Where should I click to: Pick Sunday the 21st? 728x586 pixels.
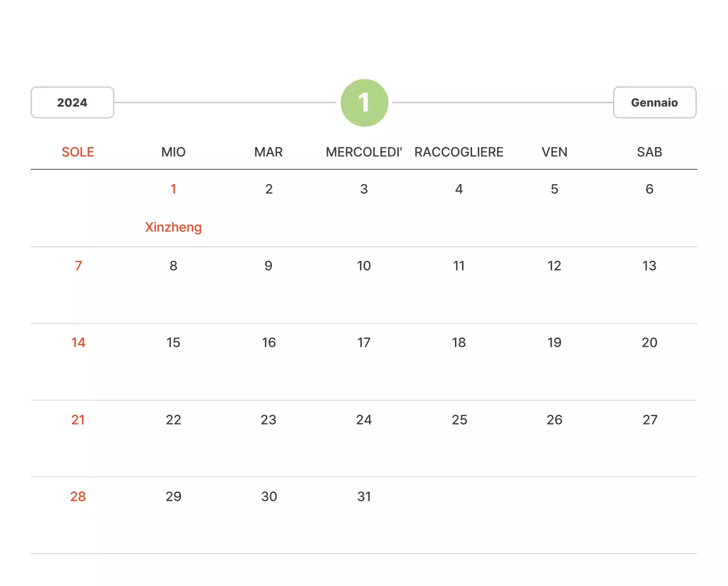pos(78,419)
